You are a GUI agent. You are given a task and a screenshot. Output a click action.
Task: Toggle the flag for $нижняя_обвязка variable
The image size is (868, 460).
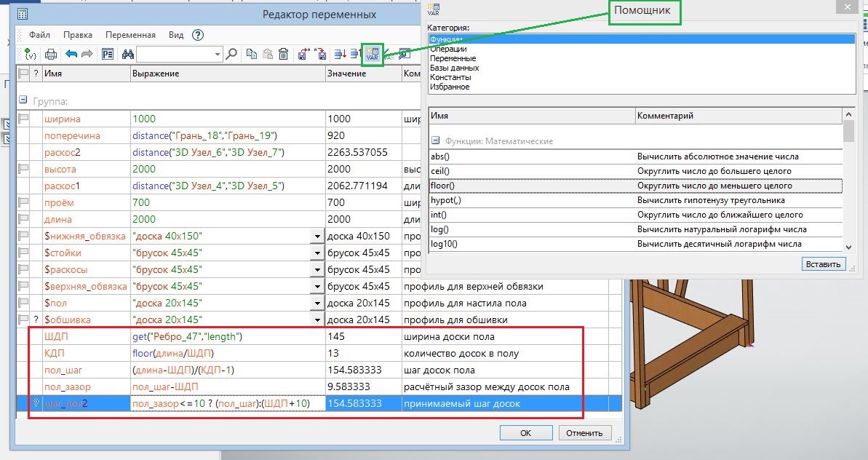[23, 236]
